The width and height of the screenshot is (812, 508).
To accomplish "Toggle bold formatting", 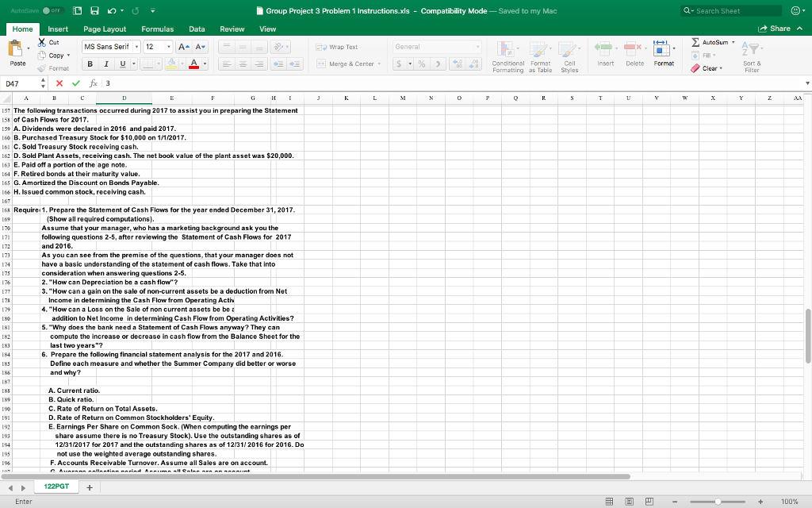I will pos(90,63).
